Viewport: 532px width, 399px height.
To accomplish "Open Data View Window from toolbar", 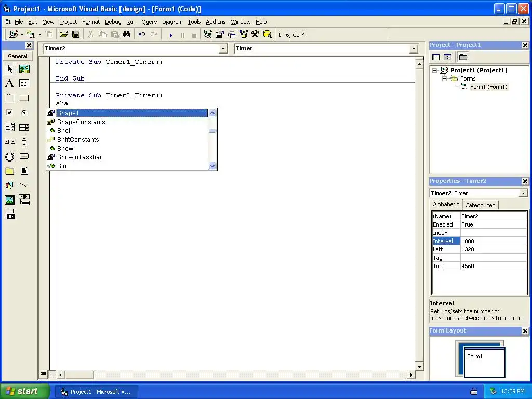I will [268, 35].
